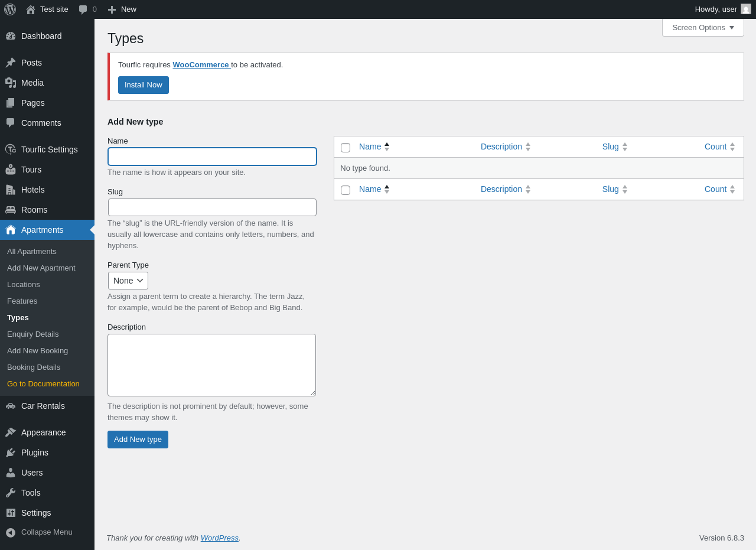Click the Tourfic Settings icon

pos(11,149)
